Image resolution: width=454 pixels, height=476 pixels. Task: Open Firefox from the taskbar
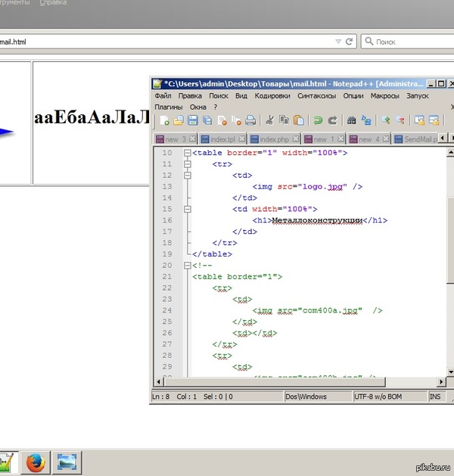(x=34, y=461)
